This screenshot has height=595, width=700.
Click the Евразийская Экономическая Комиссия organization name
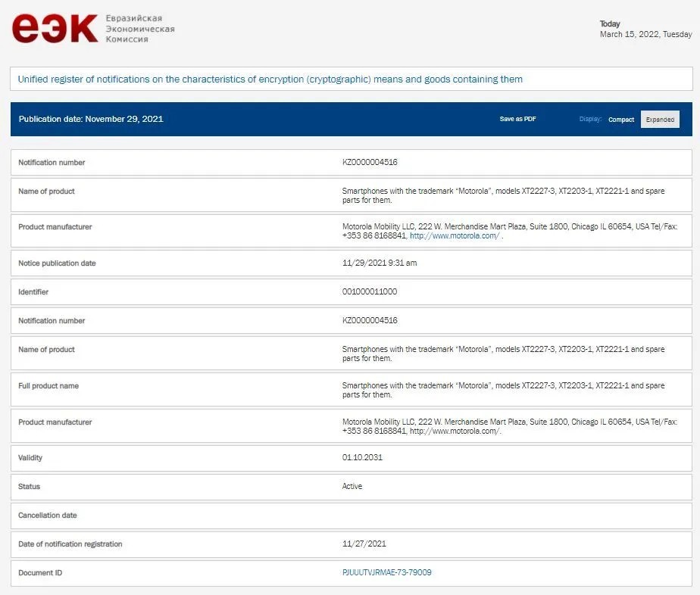140,29
